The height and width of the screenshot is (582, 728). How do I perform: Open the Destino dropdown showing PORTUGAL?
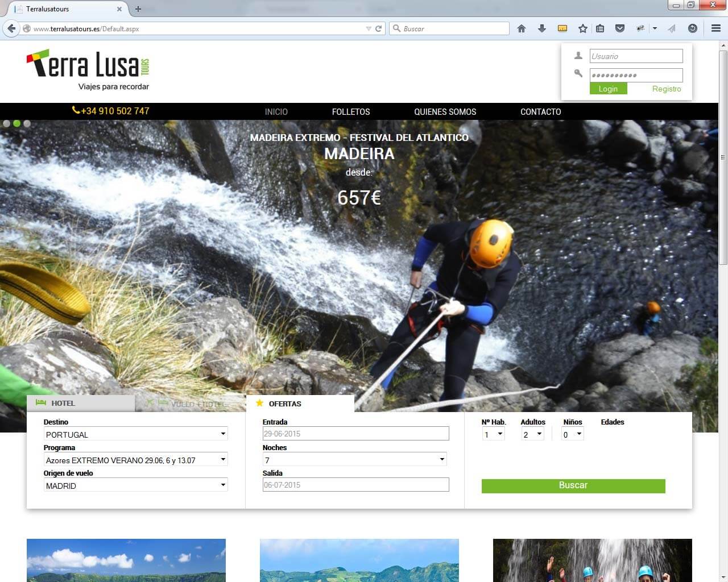click(x=136, y=434)
